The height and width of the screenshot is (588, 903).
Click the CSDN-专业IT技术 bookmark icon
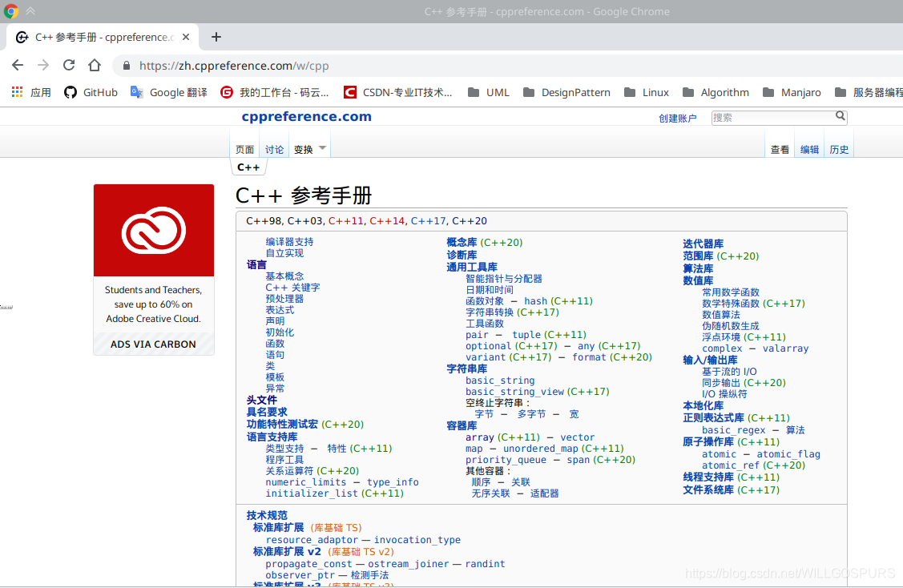tap(350, 92)
